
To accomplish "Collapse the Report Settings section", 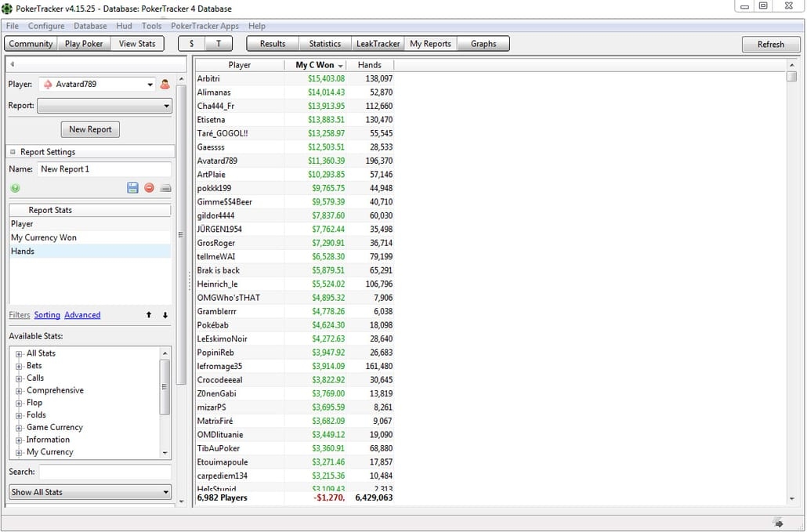I will point(13,152).
